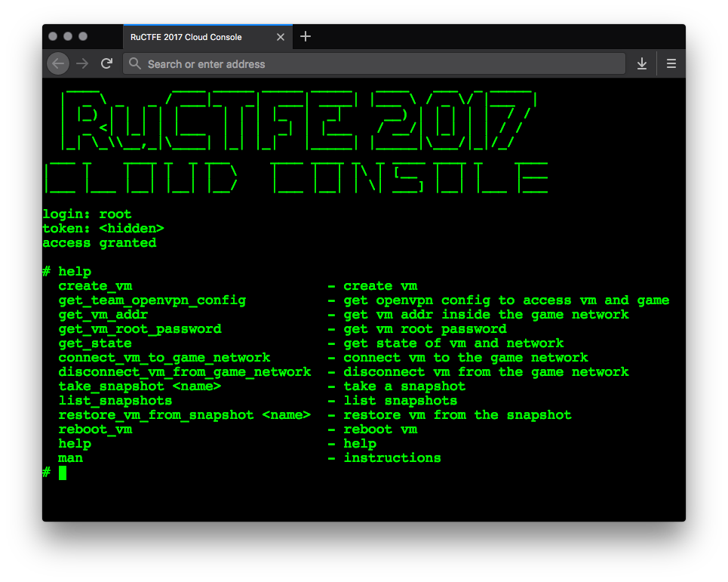This screenshot has height=582, width=728.
Task: Open the downloads arrow icon
Action: tap(642, 63)
